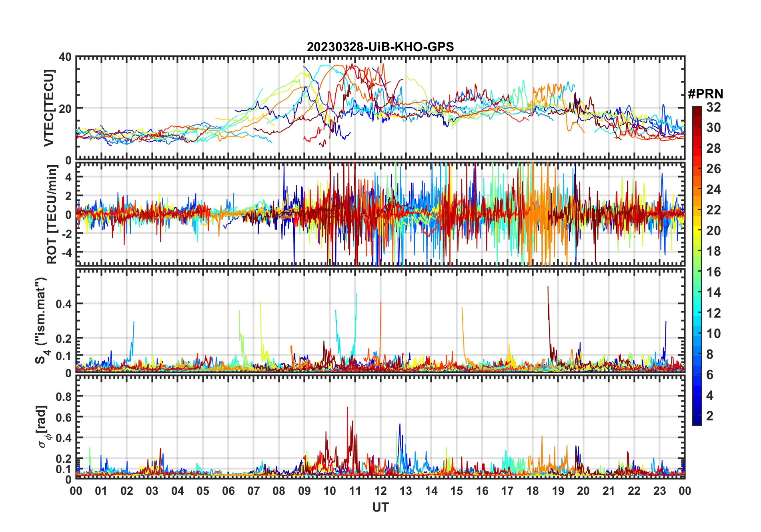The image size is (761, 532).
Task: Select the VTEC[TECU] y-axis label
Action: coord(49,108)
